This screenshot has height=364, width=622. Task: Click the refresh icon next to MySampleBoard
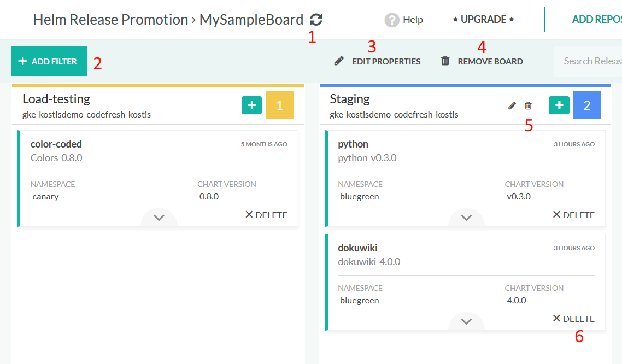coord(316,20)
